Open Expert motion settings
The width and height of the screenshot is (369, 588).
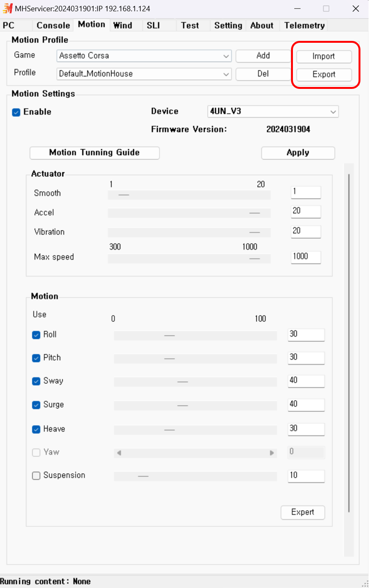[x=303, y=512]
